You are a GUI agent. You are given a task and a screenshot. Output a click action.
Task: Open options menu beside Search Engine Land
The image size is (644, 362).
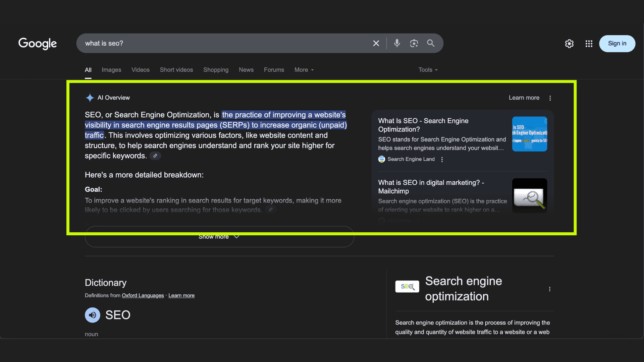click(x=442, y=160)
